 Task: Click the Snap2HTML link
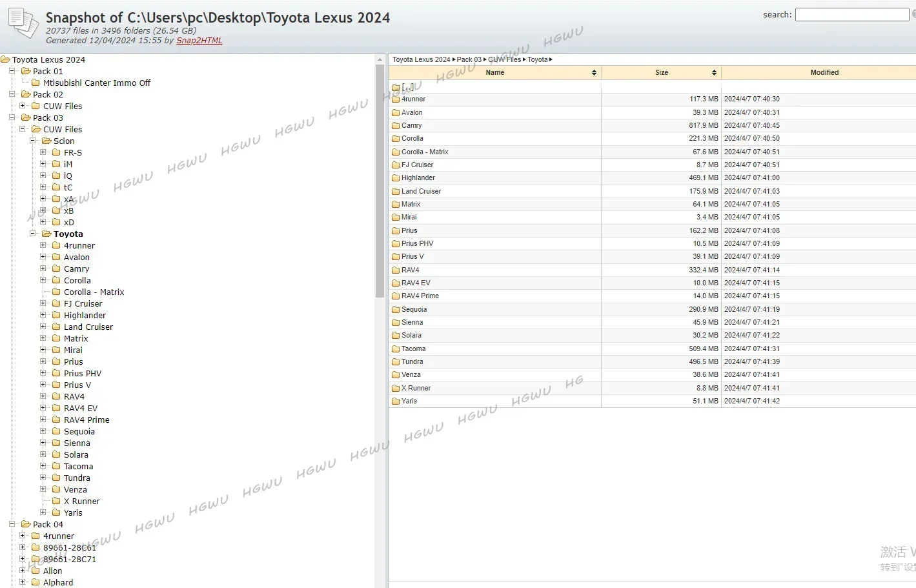(x=199, y=40)
